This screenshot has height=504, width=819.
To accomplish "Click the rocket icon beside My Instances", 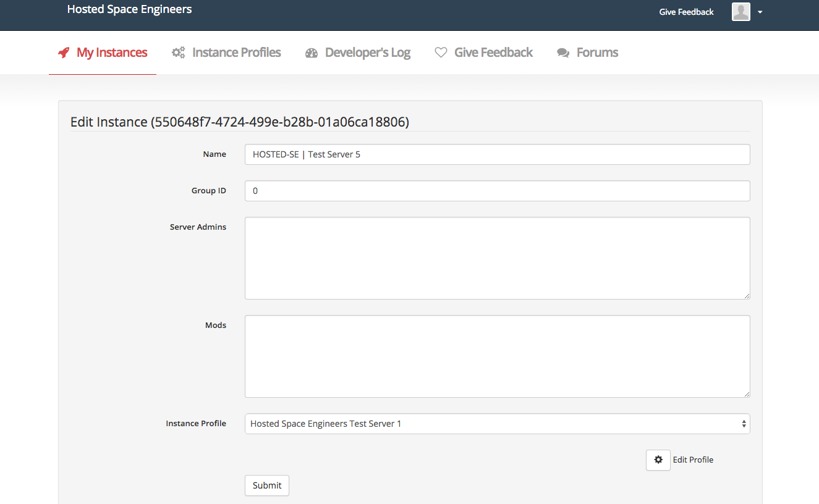I will [64, 53].
